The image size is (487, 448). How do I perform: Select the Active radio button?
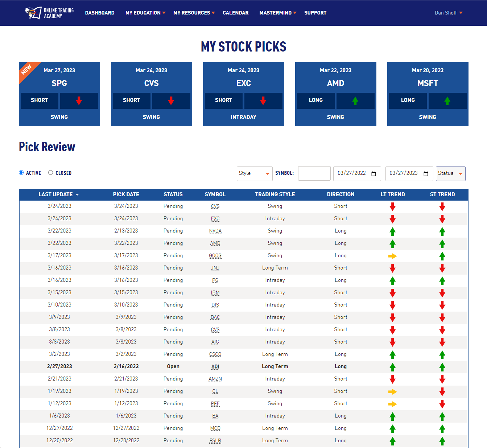point(21,173)
